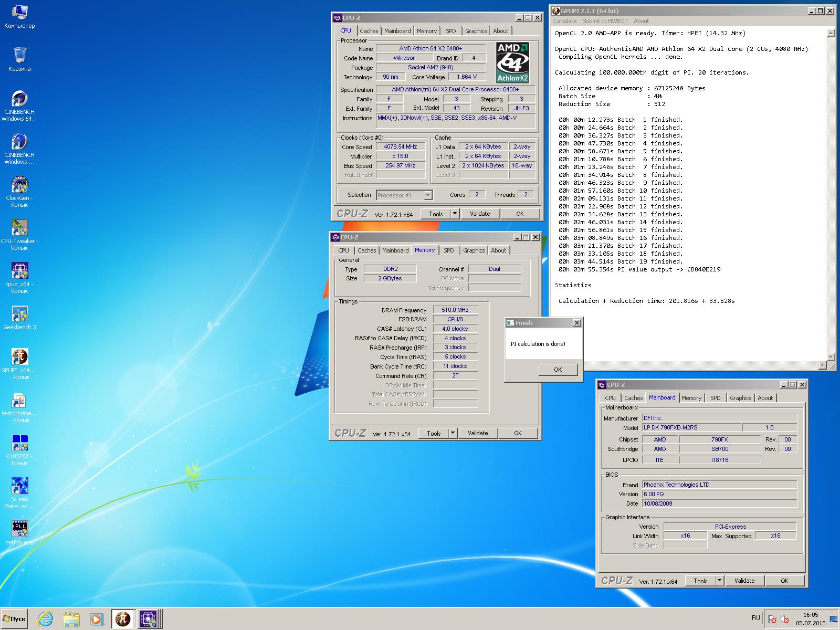Open About menu in GPUPI

641,21
